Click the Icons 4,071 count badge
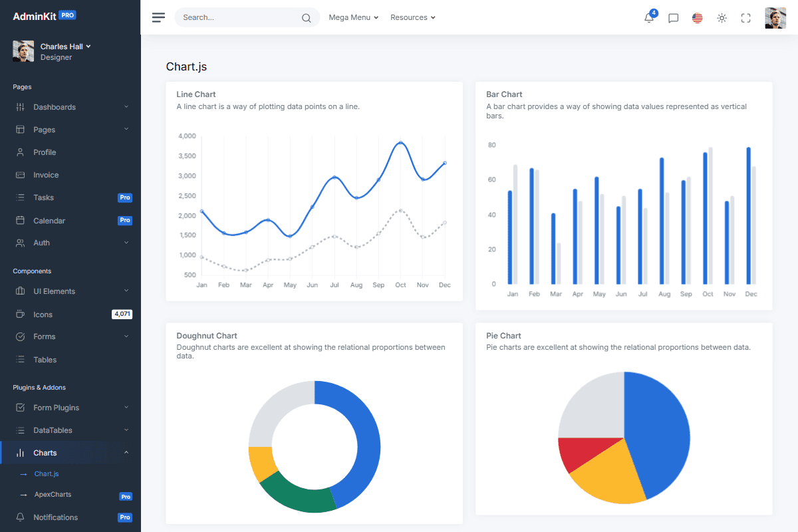The width and height of the screenshot is (798, 532). pyautogui.click(x=122, y=314)
